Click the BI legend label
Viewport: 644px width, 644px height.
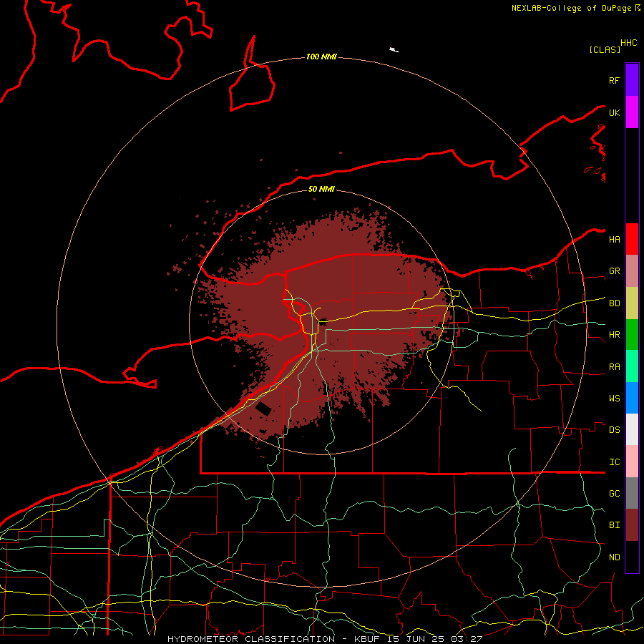(614, 525)
